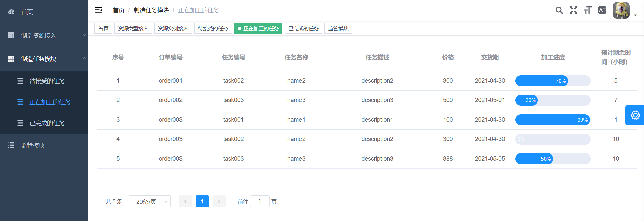Viewport: 644px width, 221px height.
Task: Click the hamburger sidebar collapse icon
Action: tap(98, 10)
